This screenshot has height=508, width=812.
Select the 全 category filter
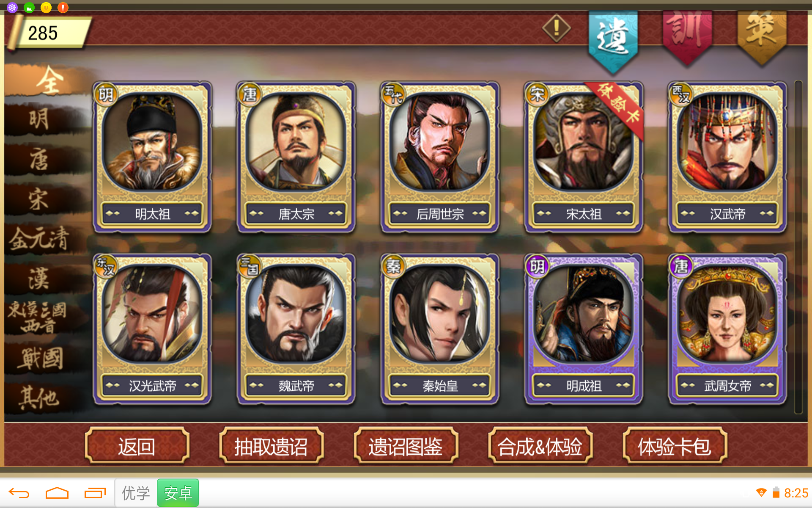[x=50, y=80]
